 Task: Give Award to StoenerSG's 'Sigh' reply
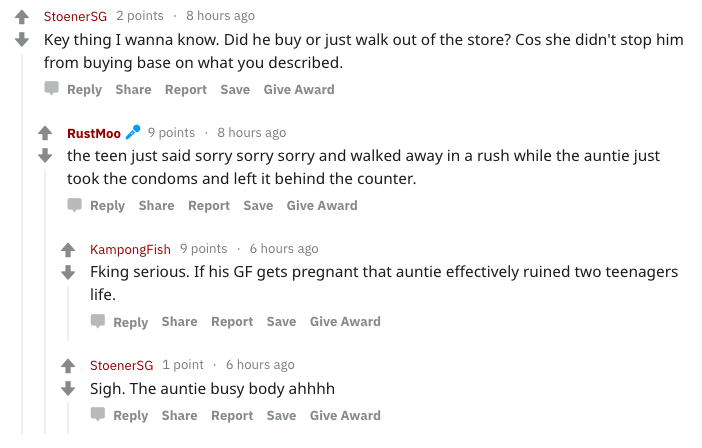coord(345,415)
